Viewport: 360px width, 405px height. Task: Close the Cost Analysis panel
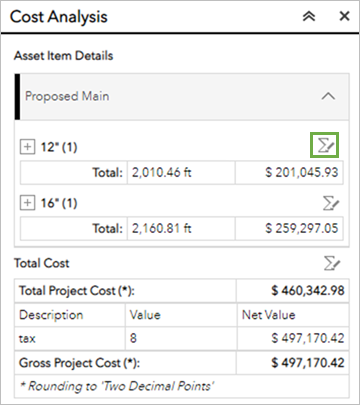pos(344,16)
